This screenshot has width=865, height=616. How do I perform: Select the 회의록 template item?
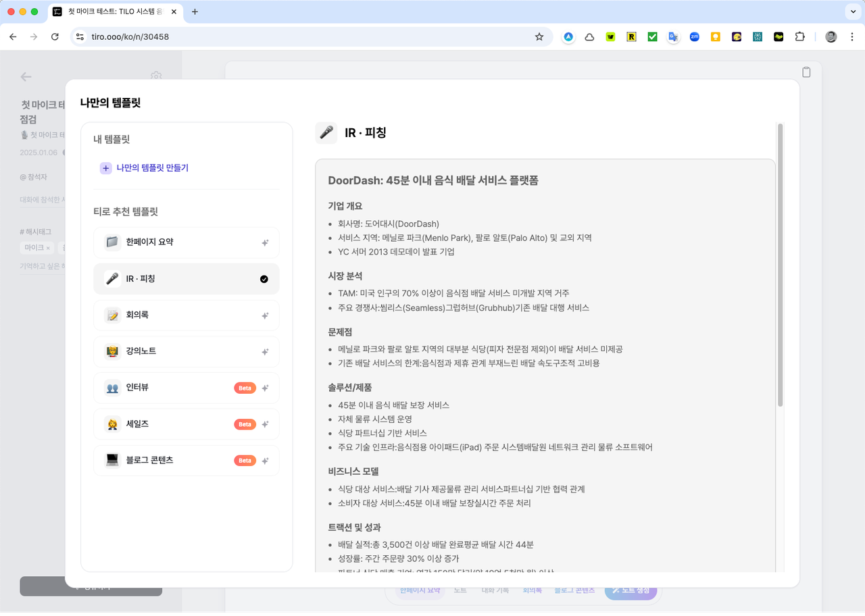point(187,315)
